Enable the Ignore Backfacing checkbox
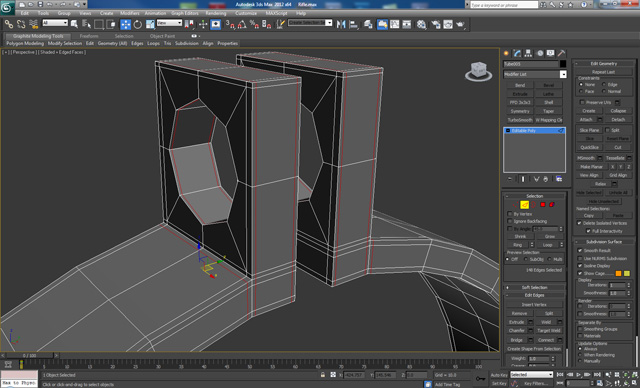The image size is (640, 388). point(510,222)
